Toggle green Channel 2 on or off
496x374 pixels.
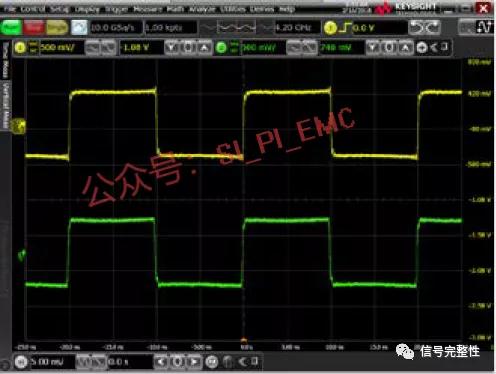[221, 48]
